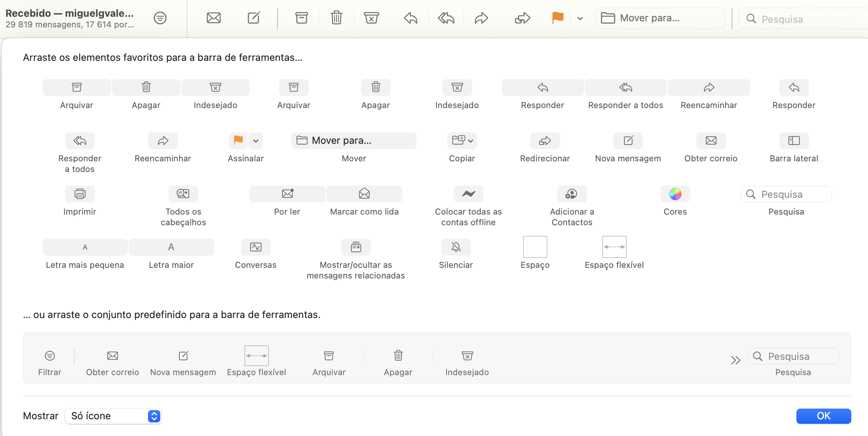The width and height of the screenshot is (868, 436).
Task: Select the 'Letra mais pequena' item
Action: click(85, 247)
